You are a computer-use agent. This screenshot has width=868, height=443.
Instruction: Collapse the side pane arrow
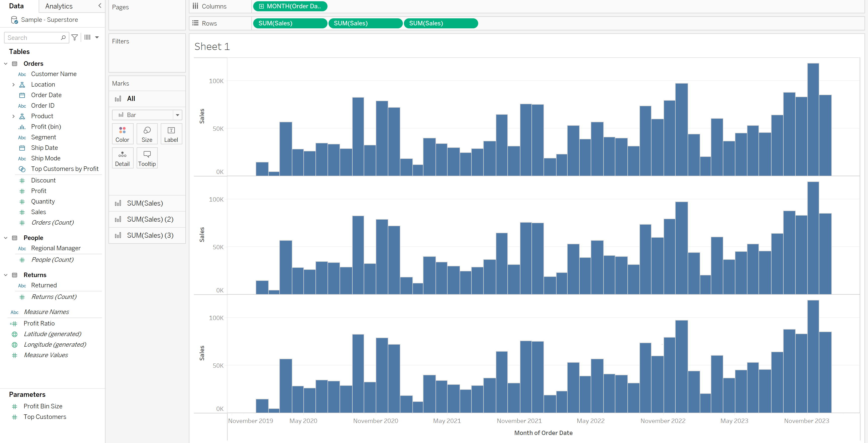point(100,6)
